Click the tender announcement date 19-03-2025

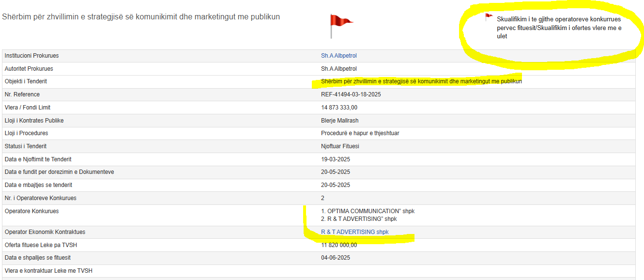coord(336,159)
